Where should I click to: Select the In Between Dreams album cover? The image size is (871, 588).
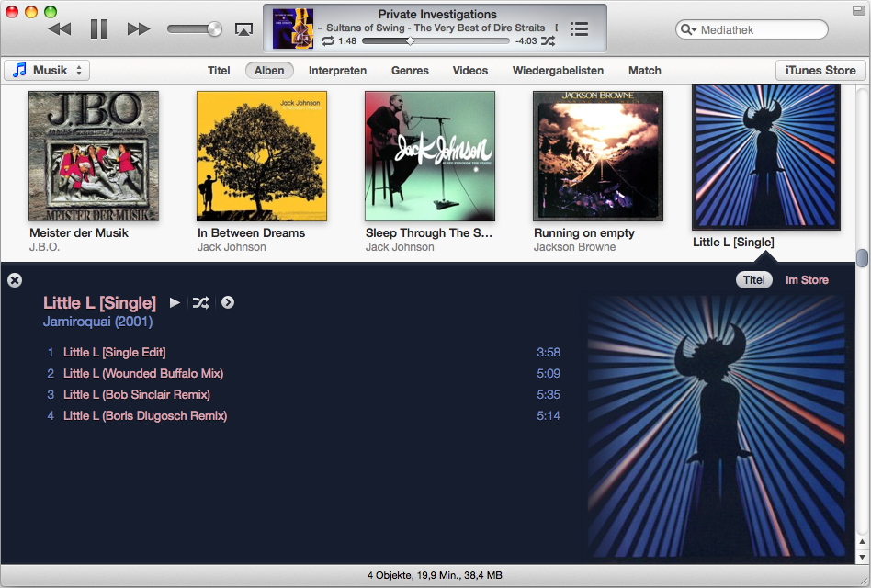tap(262, 156)
